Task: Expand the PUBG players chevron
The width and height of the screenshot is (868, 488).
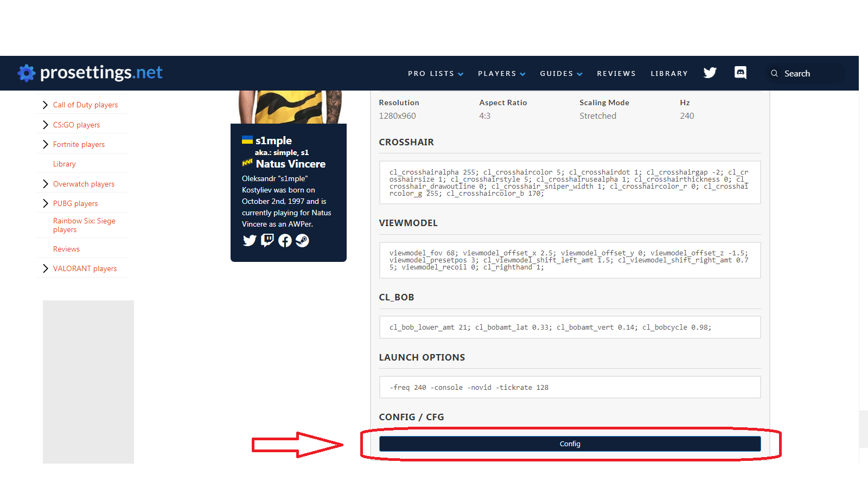Action: [x=46, y=203]
